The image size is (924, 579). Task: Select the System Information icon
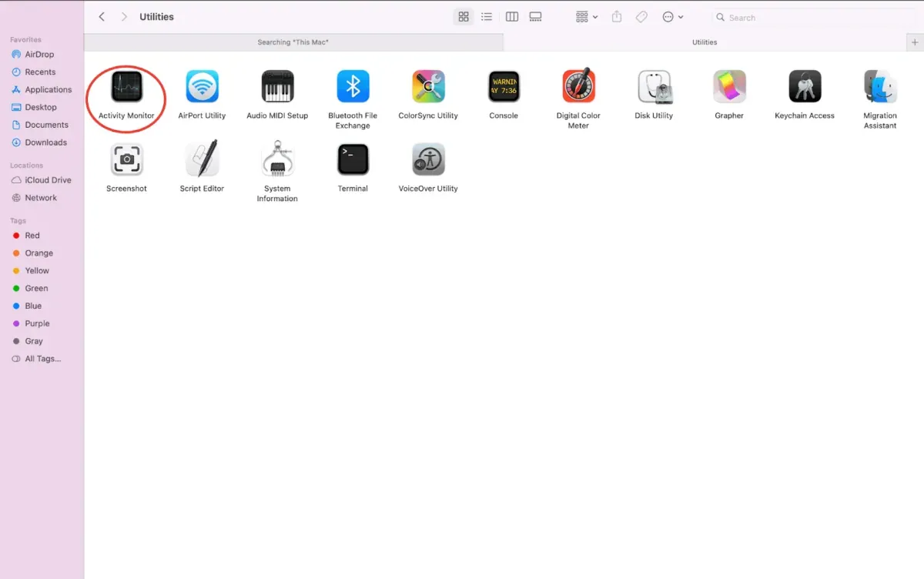277,159
